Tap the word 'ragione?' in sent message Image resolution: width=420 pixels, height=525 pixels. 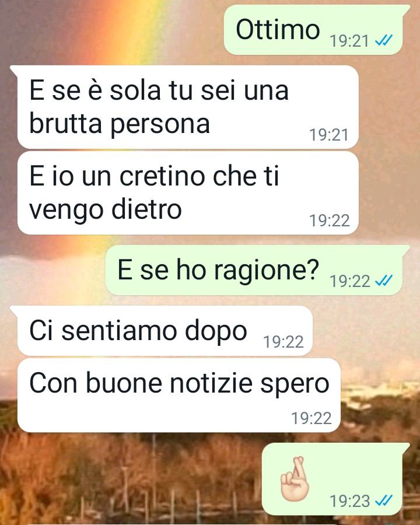(266, 270)
